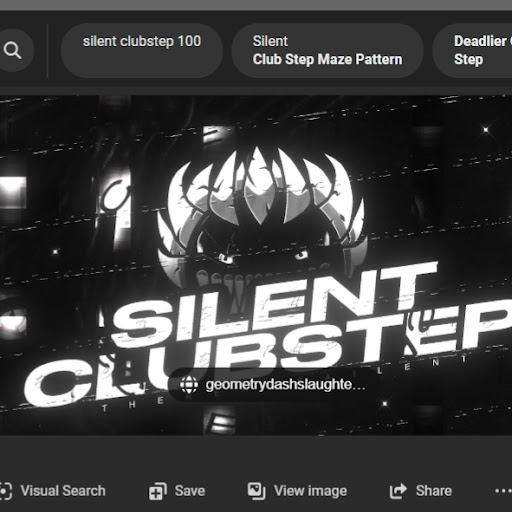
Task: Click the magnifying glass search icon
Action: 13,50
